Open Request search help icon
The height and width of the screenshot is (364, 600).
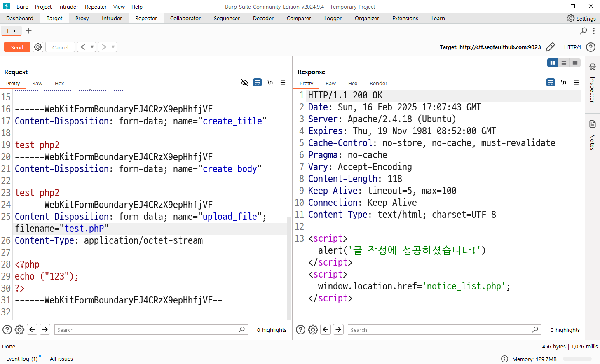coord(7,329)
